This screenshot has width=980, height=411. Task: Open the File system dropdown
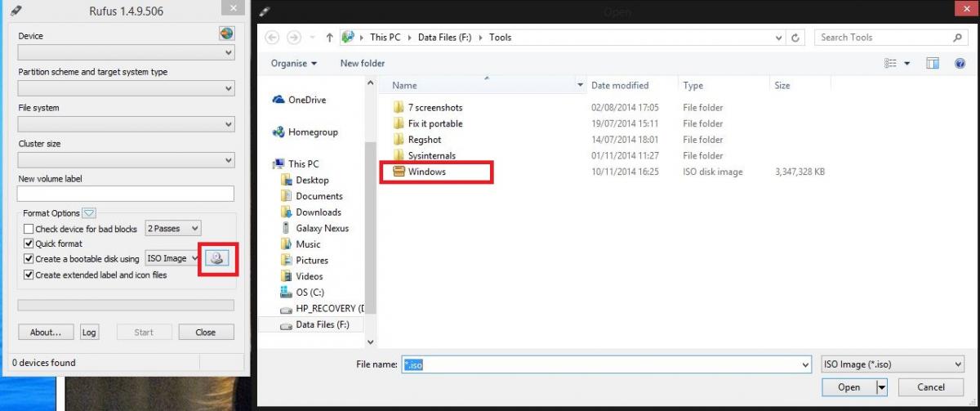tap(126, 124)
